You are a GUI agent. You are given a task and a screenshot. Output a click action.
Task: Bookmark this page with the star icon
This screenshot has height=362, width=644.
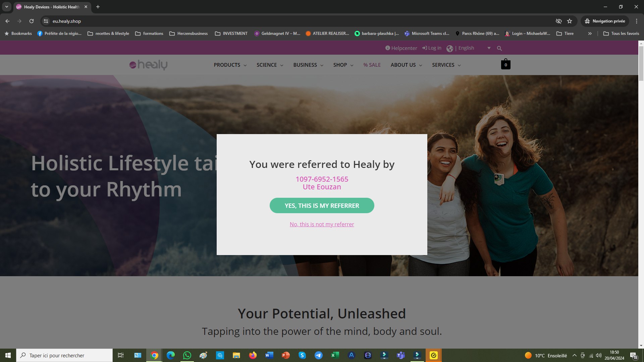point(570,21)
